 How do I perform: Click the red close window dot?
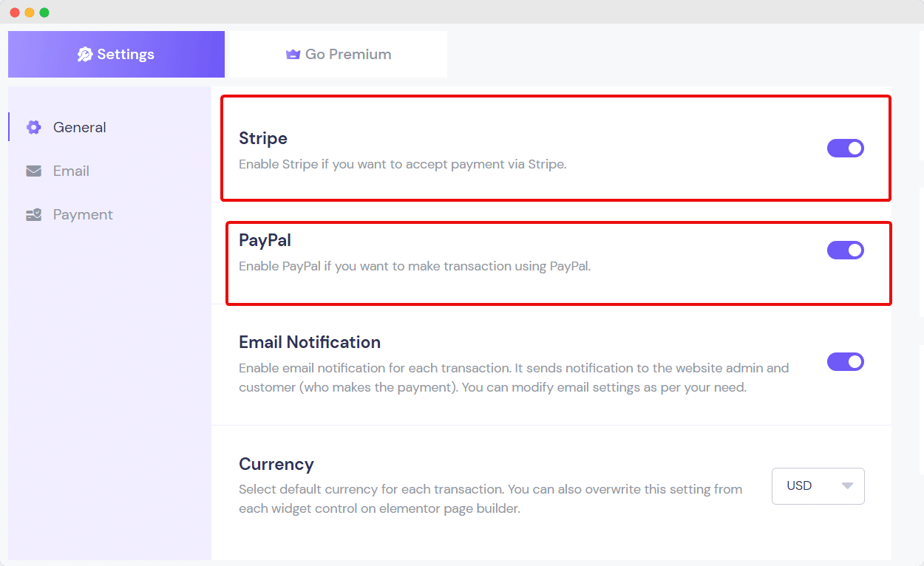(x=15, y=13)
